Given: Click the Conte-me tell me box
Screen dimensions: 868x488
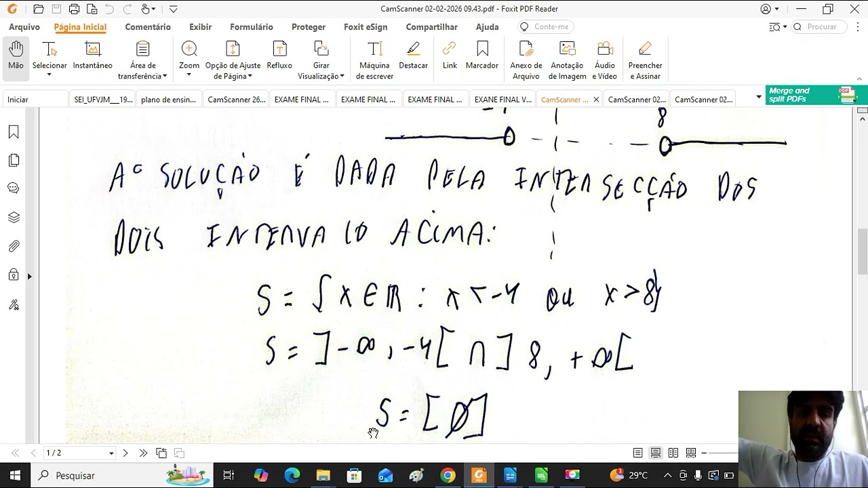Looking at the screenshot, I should coord(546,27).
